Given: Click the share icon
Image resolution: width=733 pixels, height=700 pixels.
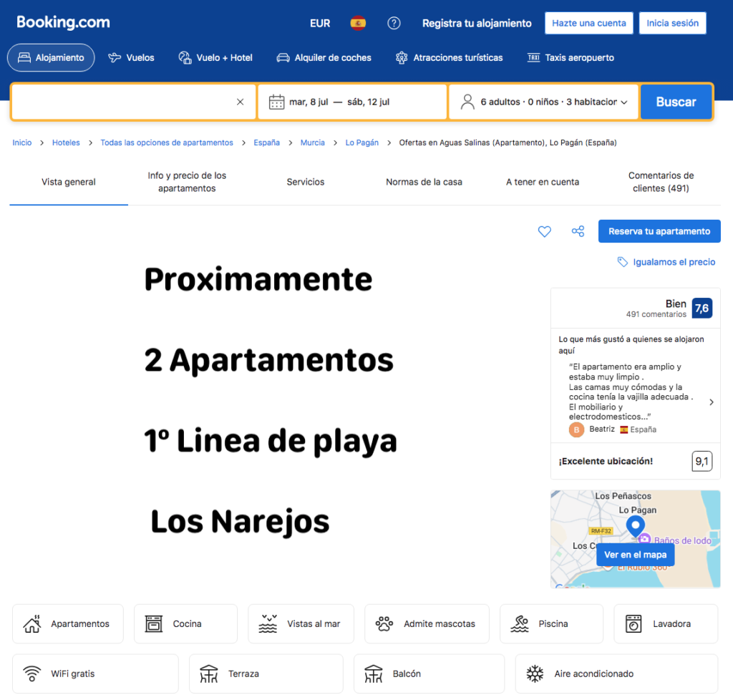Looking at the screenshot, I should click(x=578, y=231).
